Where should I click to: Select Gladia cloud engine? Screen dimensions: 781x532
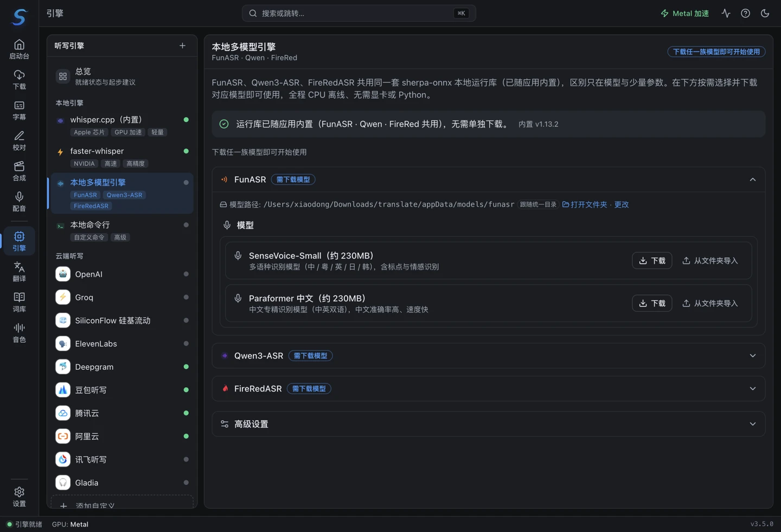pyautogui.click(x=122, y=483)
